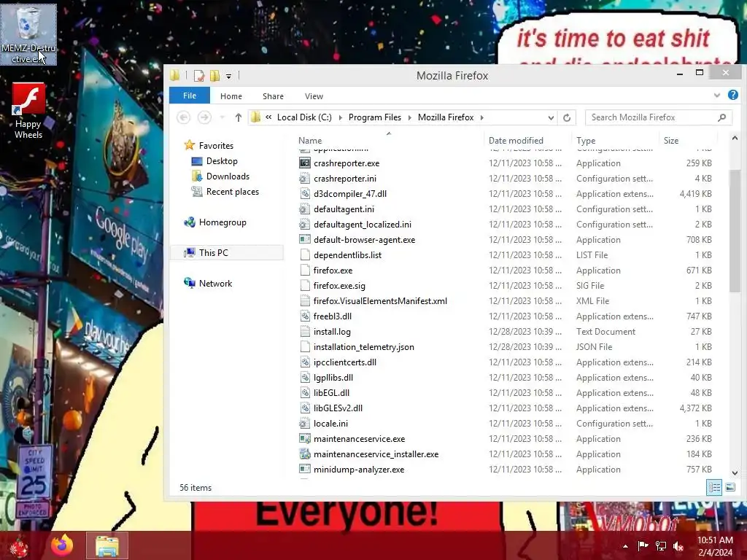Click the search magnifier icon
The width and height of the screenshot is (747, 560).
pyautogui.click(x=721, y=117)
